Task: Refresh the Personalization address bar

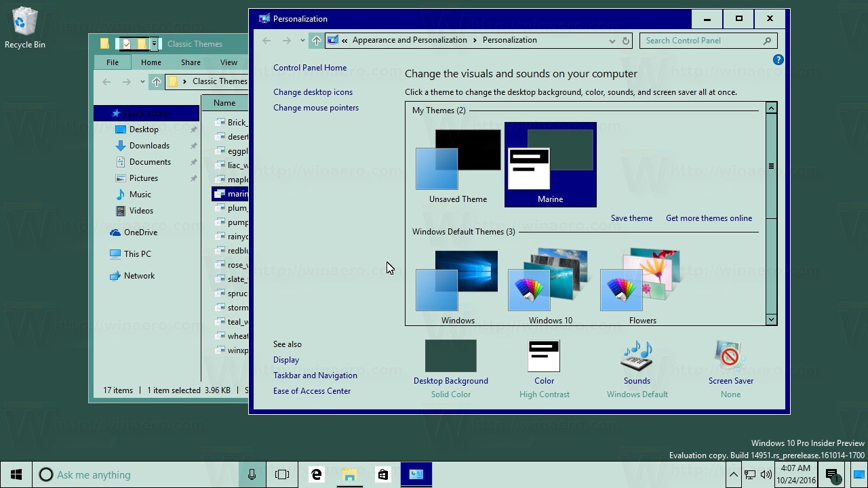Action: click(626, 41)
